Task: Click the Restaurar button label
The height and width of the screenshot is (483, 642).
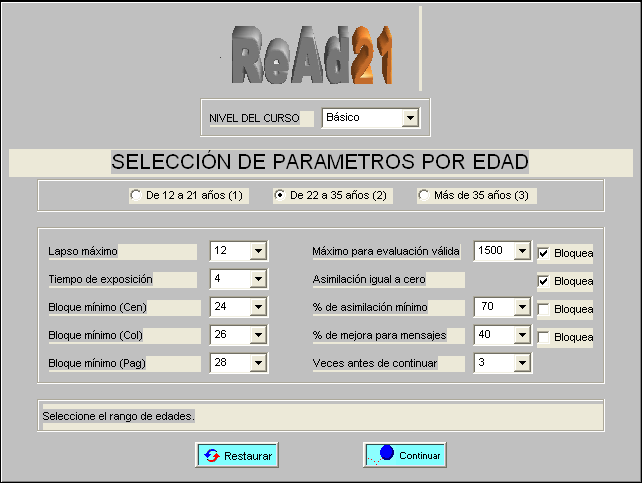Action: (248, 456)
